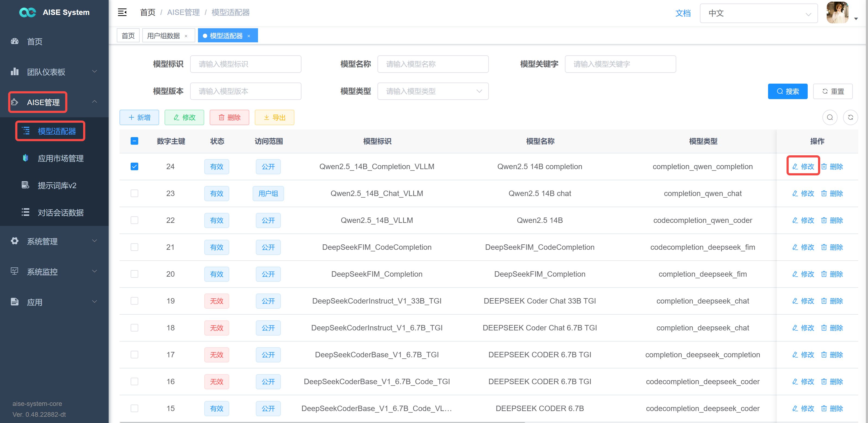
Task: Focus the 模型名称 input field
Action: pyautogui.click(x=433, y=64)
